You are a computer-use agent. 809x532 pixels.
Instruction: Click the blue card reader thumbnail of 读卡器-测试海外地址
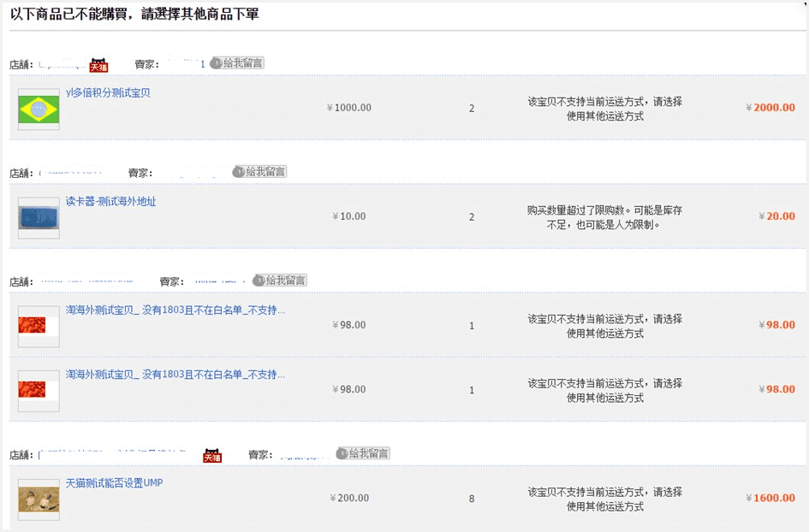[39, 218]
